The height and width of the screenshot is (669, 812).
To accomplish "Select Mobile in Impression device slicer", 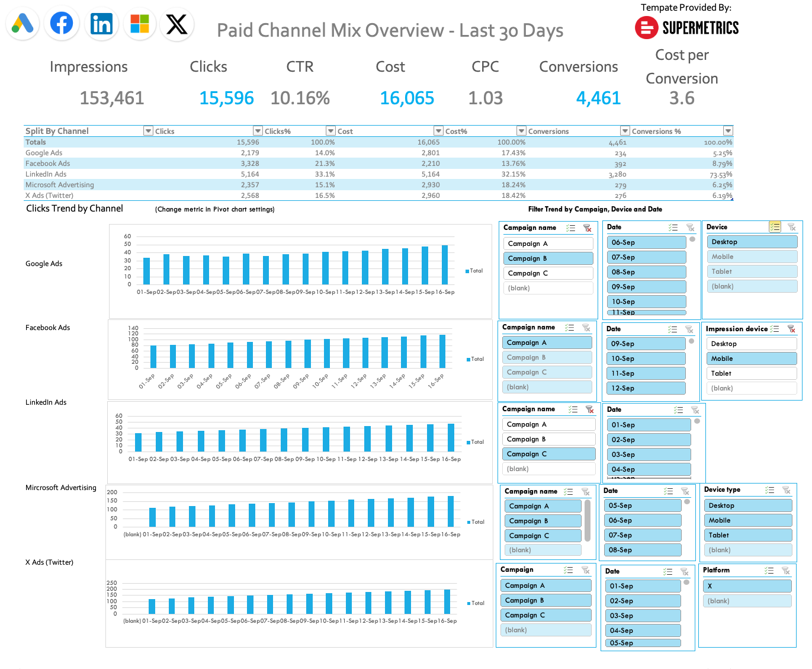I will [x=751, y=358].
